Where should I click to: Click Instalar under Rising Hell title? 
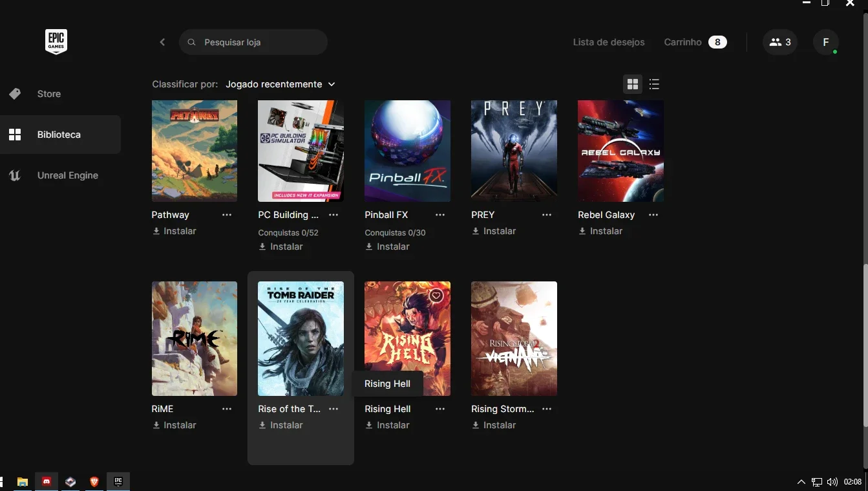coord(388,425)
